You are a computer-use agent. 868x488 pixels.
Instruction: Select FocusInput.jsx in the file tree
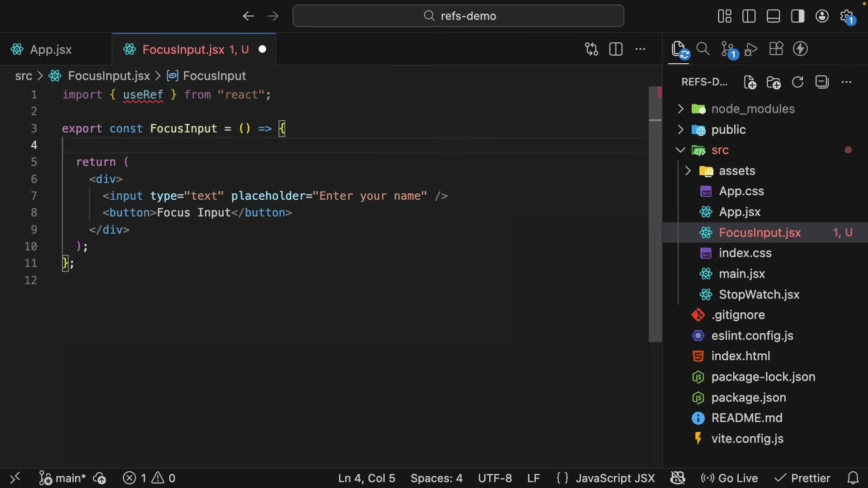pos(765,233)
